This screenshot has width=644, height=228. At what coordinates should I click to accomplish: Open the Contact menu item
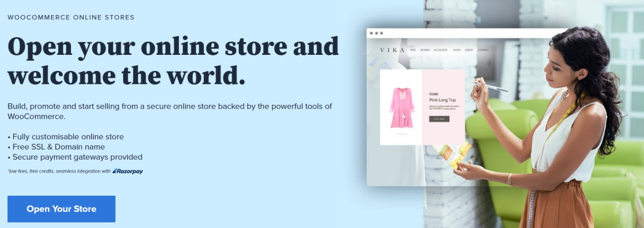(483, 50)
